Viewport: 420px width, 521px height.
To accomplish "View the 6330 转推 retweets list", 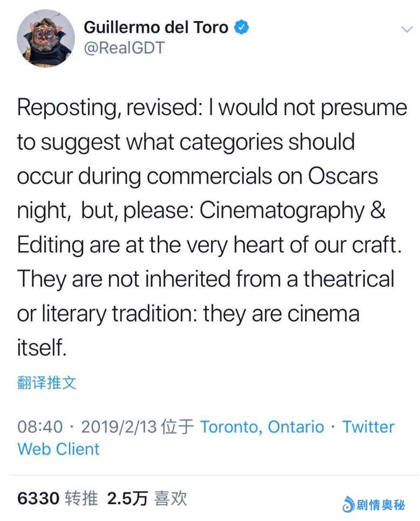I will pos(58,498).
